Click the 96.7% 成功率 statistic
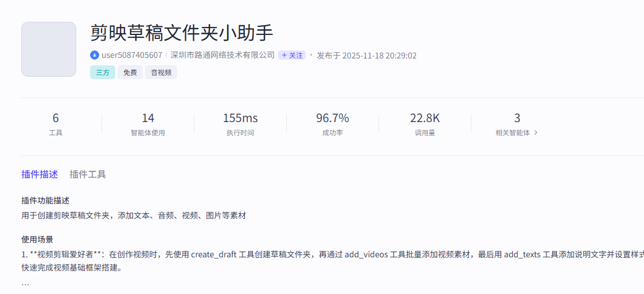Viewport: 644px width, 294px height. [x=333, y=124]
